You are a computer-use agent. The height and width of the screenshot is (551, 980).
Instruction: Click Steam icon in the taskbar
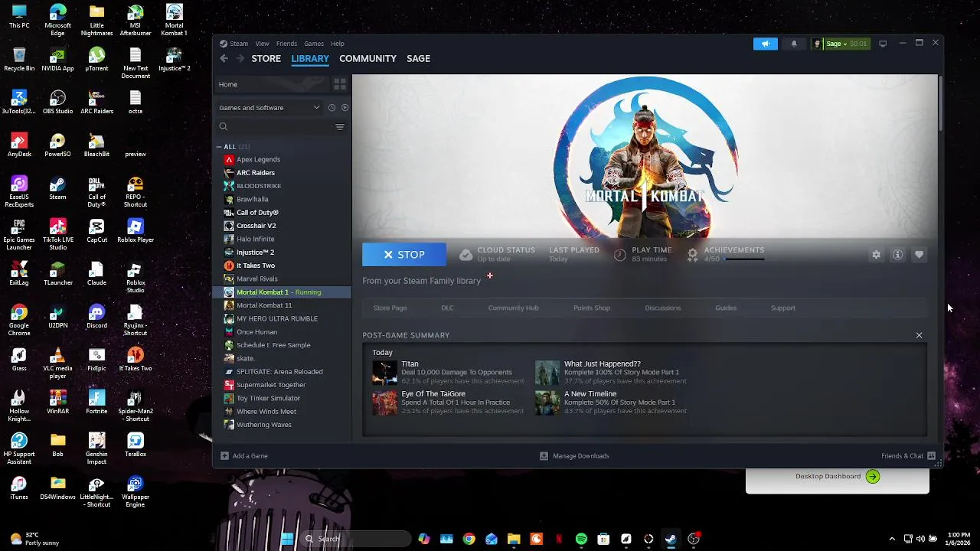click(x=671, y=539)
